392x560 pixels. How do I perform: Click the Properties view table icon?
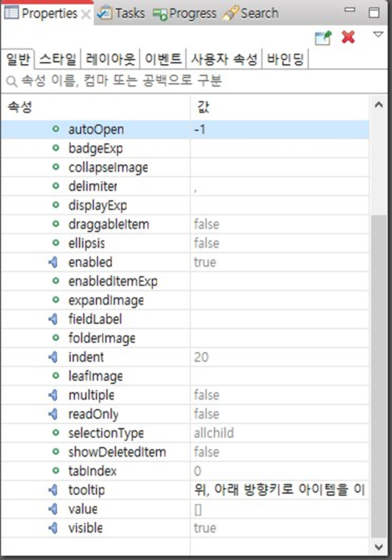click(11, 13)
